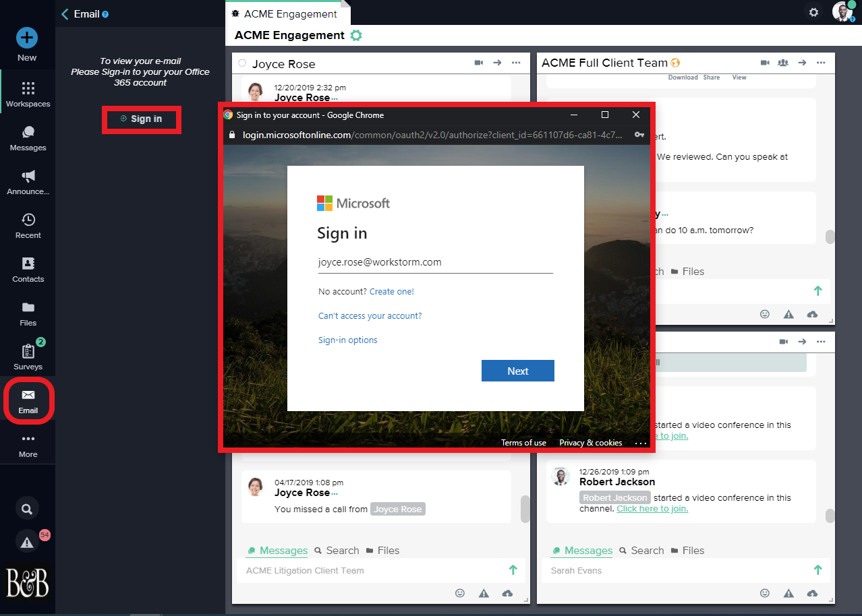Toggle Joyce Rose status circle
The width and height of the screenshot is (862, 616).
pyautogui.click(x=242, y=63)
